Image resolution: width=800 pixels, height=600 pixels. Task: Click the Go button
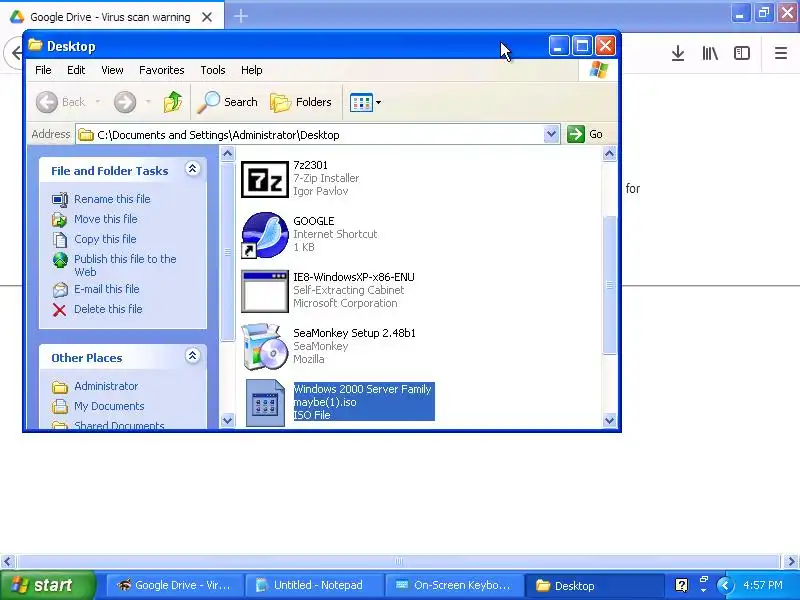click(x=585, y=134)
